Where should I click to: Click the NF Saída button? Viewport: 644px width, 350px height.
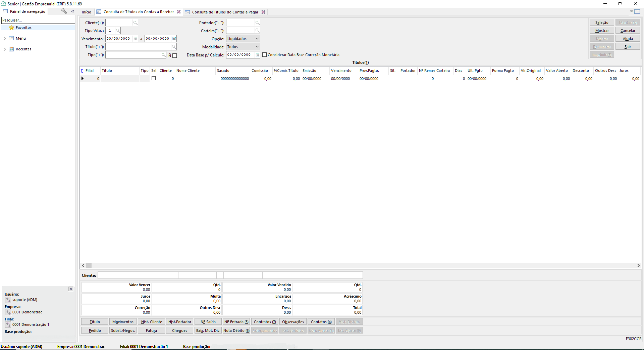pos(208,322)
